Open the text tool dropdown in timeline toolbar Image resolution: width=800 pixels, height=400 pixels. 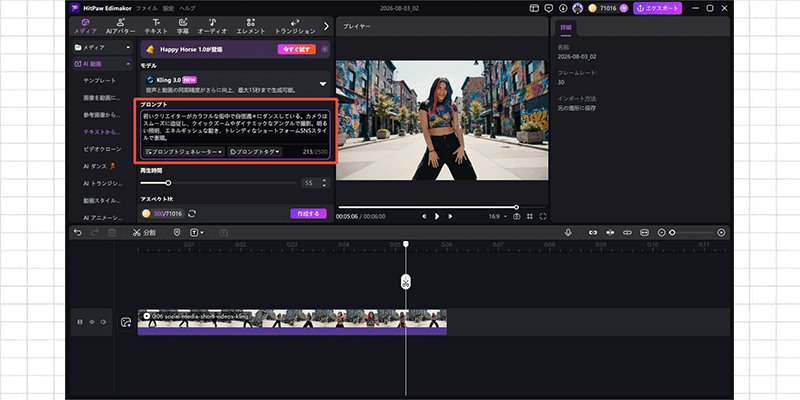click(196, 232)
